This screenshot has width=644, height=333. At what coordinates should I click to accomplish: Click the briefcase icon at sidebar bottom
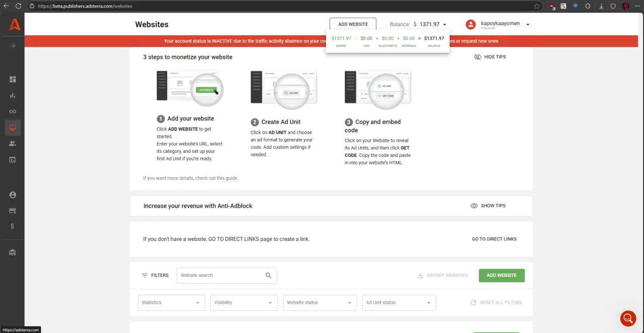[x=13, y=253]
